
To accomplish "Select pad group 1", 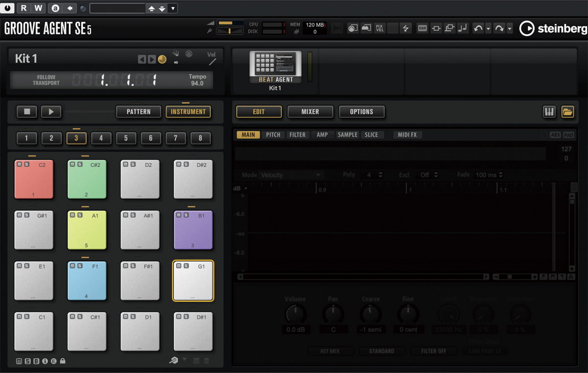I will click(x=26, y=139).
